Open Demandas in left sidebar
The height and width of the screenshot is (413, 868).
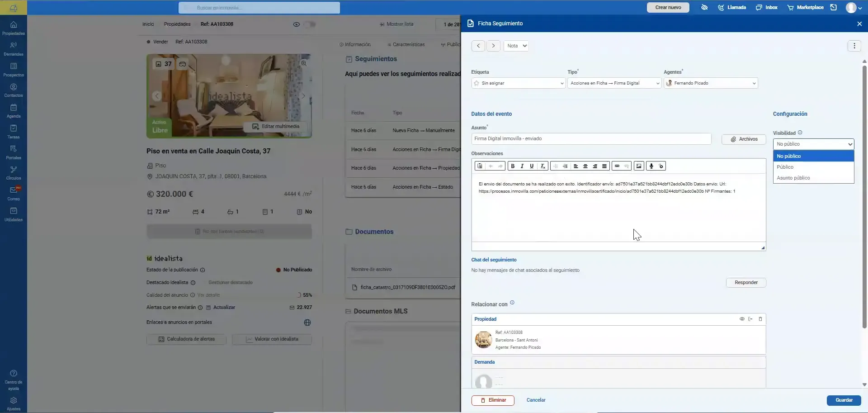[x=14, y=48]
